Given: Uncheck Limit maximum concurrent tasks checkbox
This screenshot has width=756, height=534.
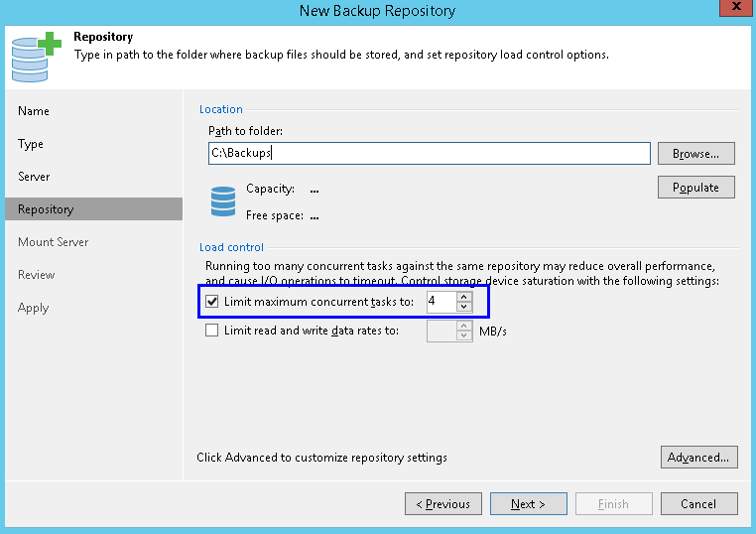Looking at the screenshot, I should pos(211,300).
